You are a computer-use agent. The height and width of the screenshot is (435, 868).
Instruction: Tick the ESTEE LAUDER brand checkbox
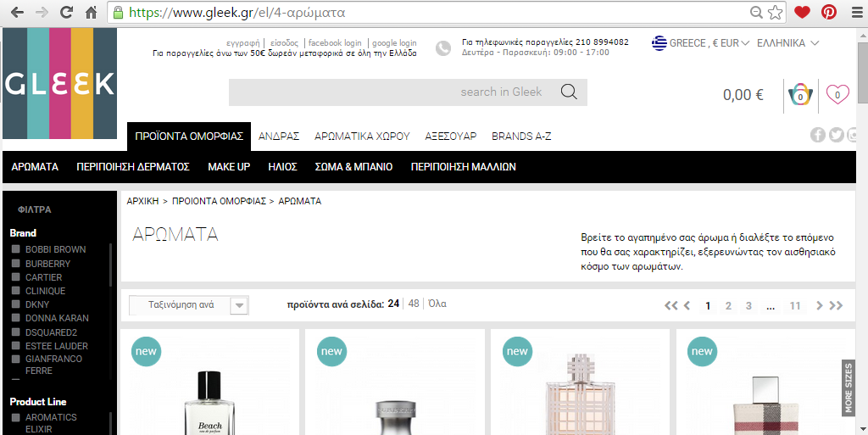(15, 345)
